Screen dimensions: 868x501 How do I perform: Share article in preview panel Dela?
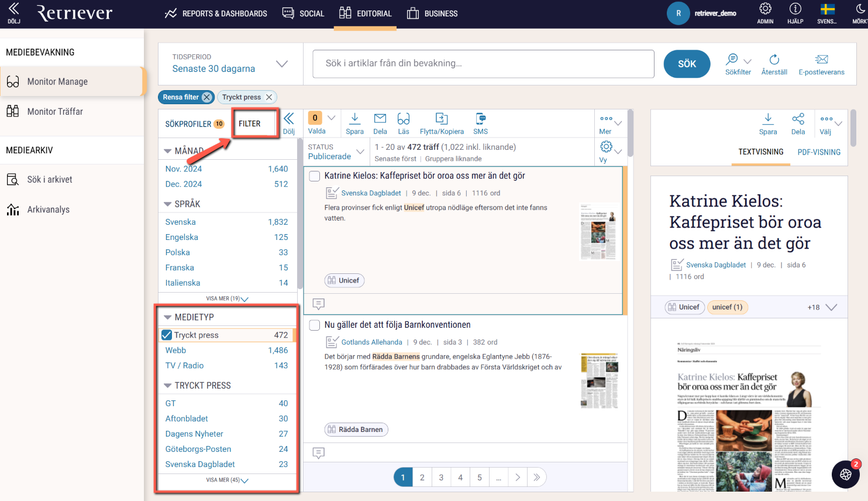point(798,123)
